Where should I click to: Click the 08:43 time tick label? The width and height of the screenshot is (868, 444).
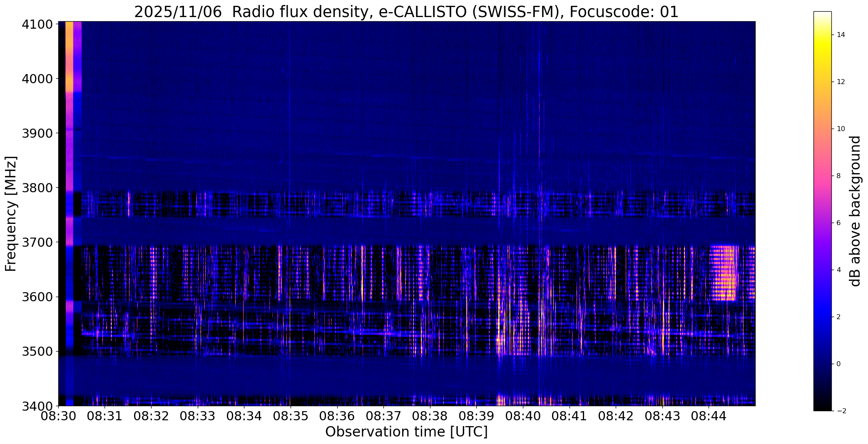[x=662, y=416]
